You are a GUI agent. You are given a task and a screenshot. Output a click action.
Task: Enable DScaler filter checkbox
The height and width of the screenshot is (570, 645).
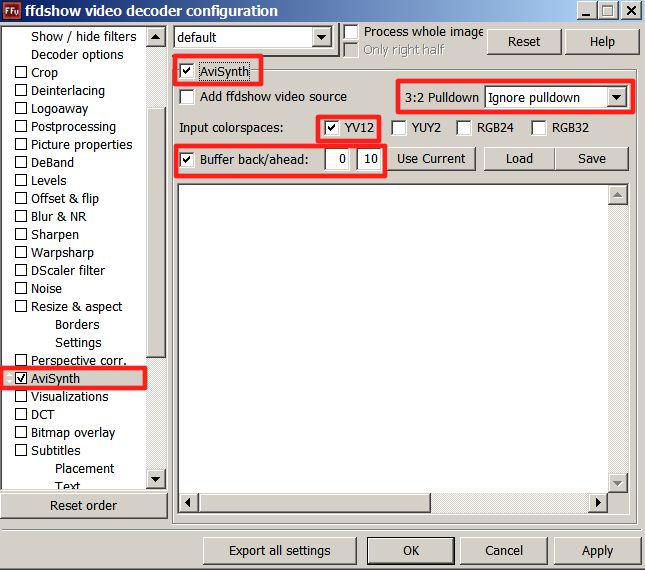[x=21, y=270]
